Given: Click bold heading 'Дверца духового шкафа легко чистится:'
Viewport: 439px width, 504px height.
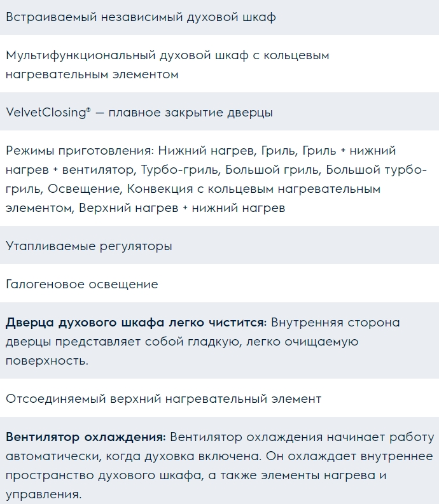Looking at the screenshot, I should point(136,323).
